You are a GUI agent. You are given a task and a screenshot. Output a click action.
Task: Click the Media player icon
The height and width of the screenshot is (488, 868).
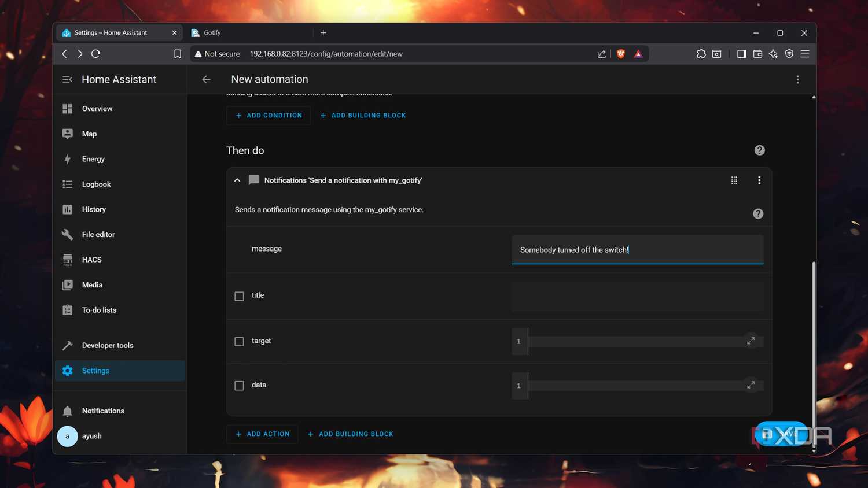pyautogui.click(x=68, y=284)
